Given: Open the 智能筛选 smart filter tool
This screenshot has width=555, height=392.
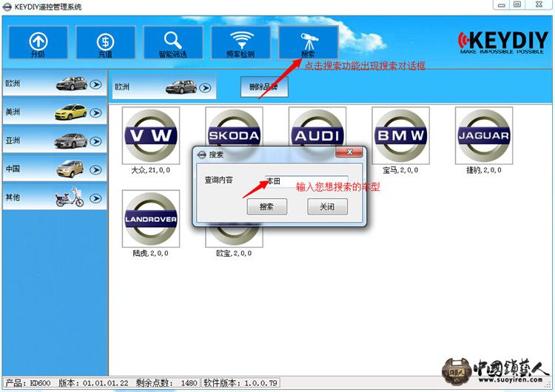Looking at the screenshot, I should pos(173,42).
